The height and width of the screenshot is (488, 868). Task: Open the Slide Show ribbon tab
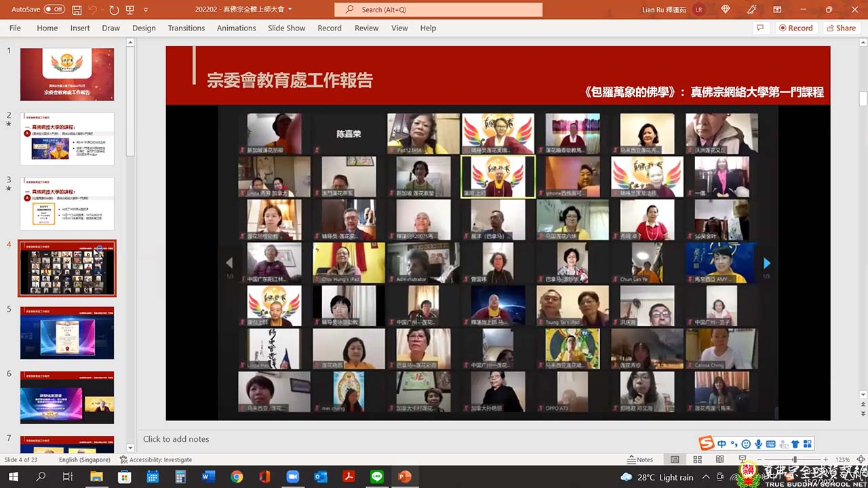[x=286, y=28]
